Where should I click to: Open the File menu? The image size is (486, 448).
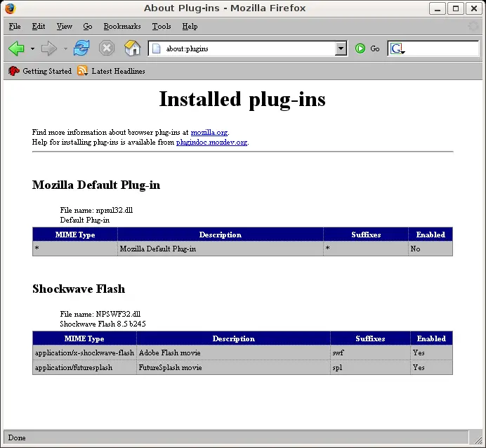tap(15, 27)
